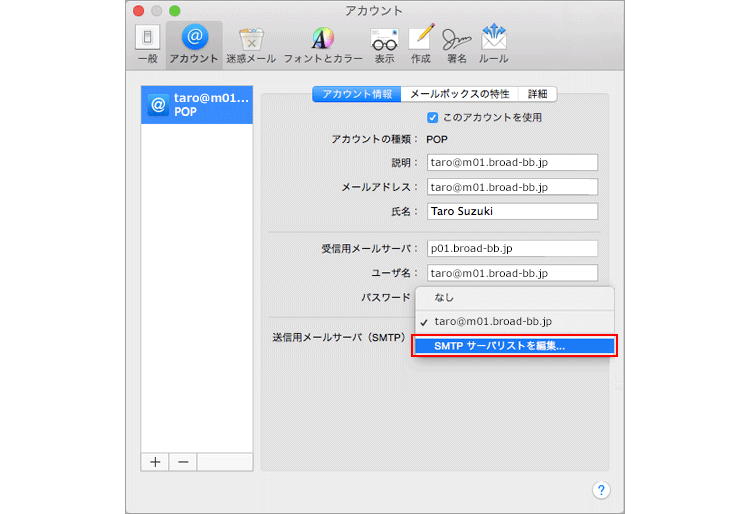Toggle the このアカウントを使用 checkbox
The width and height of the screenshot is (750, 514).
(433, 117)
